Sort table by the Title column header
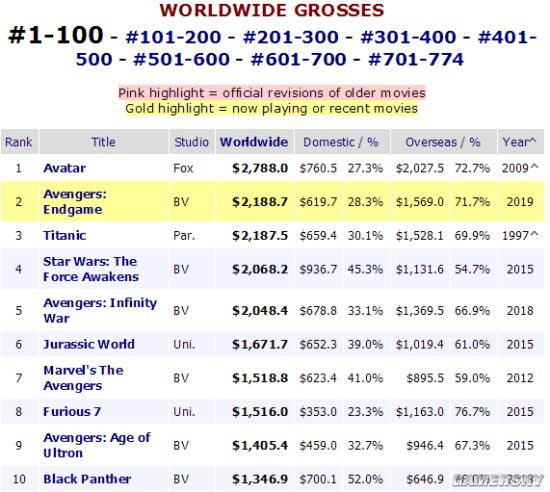The width and height of the screenshot is (550, 492). pos(103,142)
